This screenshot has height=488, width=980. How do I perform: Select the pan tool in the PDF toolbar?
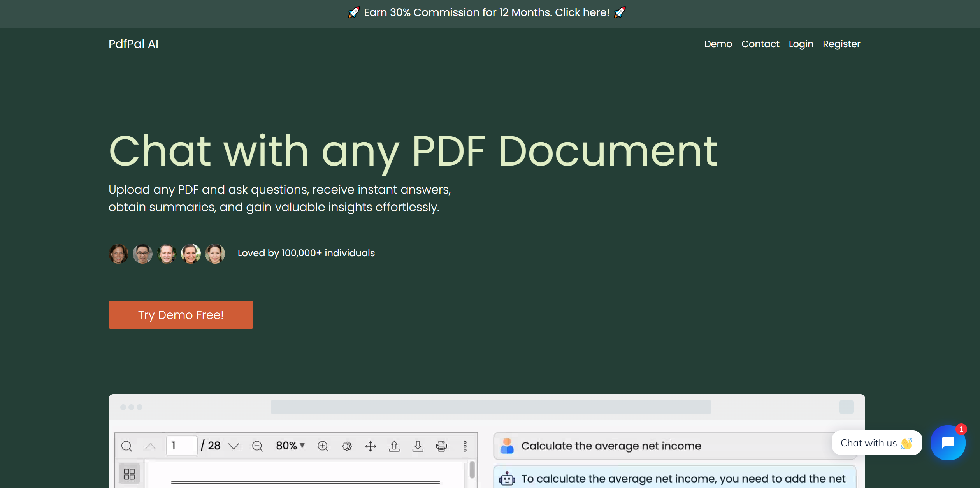click(x=371, y=446)
